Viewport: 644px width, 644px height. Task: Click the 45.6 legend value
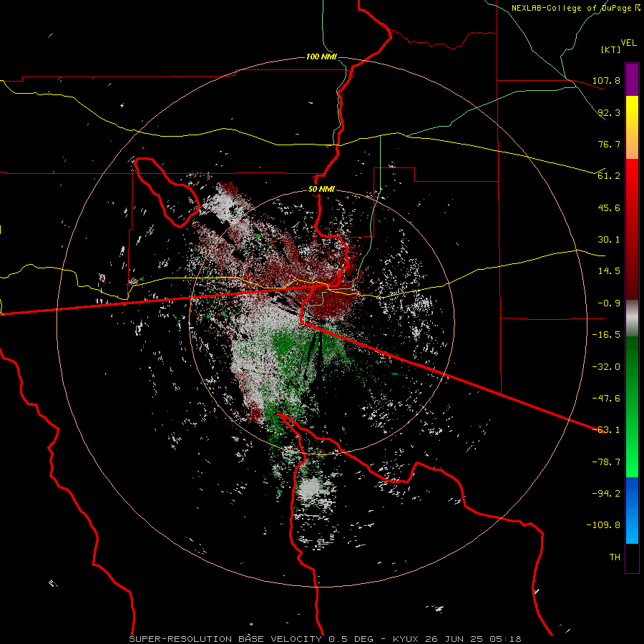pos(609,208)
